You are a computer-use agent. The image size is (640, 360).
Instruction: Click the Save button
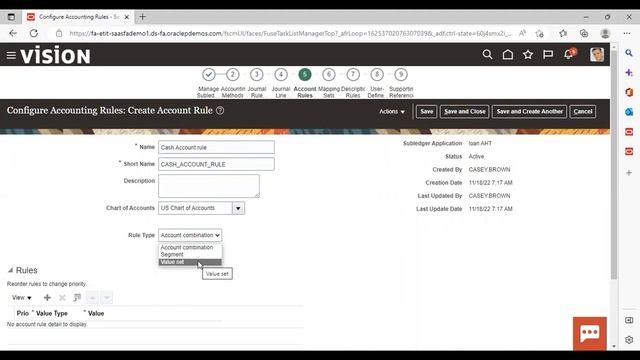click(427, 111)
